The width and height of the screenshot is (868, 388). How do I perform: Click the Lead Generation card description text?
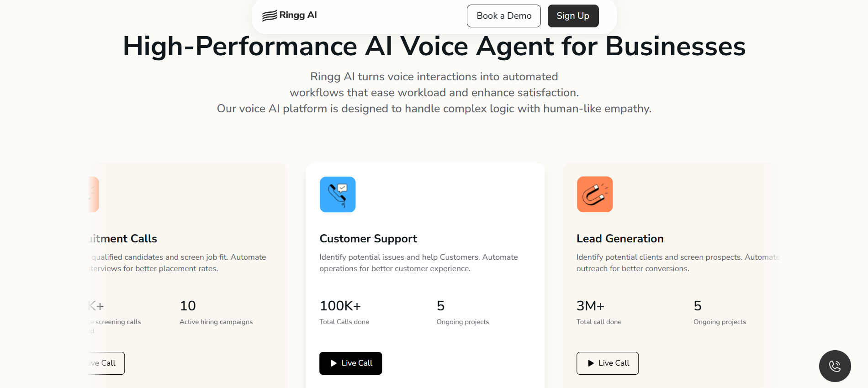676,263
